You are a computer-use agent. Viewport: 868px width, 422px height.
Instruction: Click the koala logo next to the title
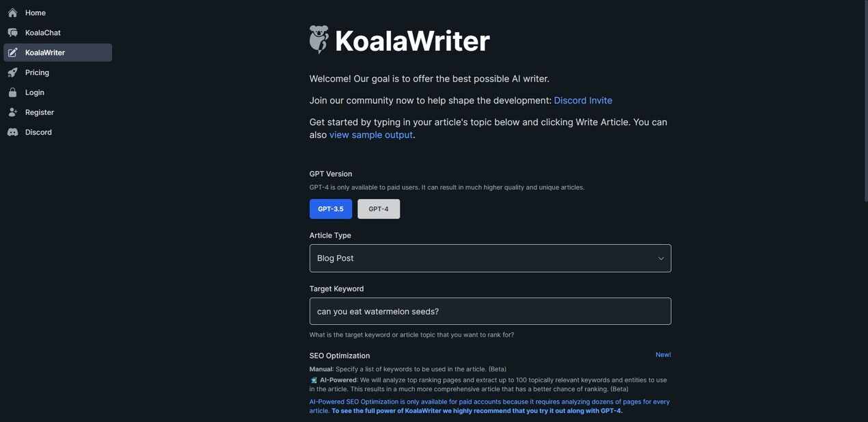[x=318, y=39]
